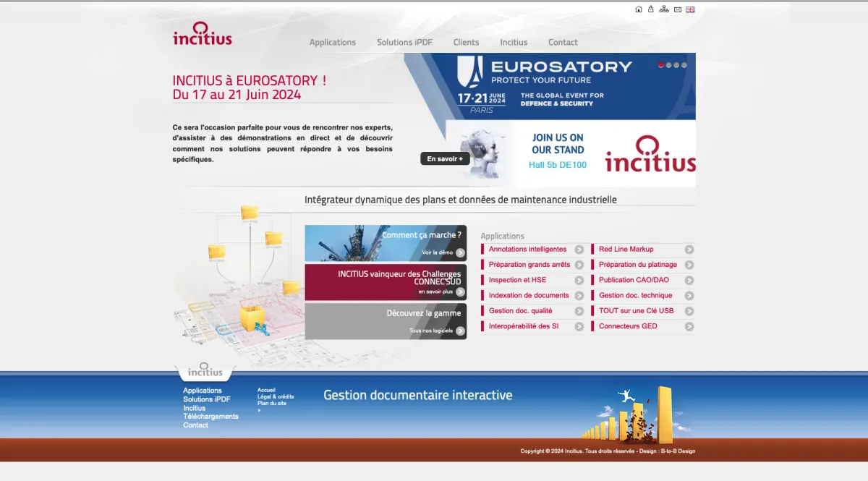Image resolution: width=868 pixels, height=481 pixels.
Task: Select the third carousel dot
Action: click(x=677, y=65)
